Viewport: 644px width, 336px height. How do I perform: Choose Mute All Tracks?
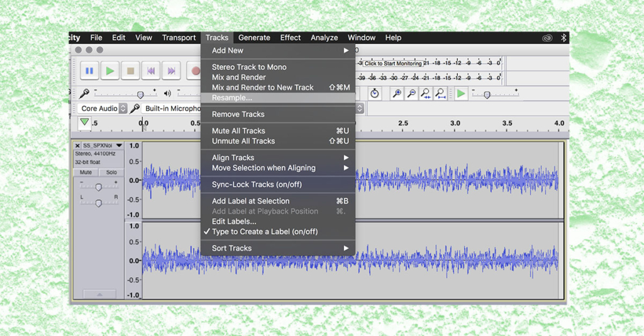pyautogui.click(x=278, y=131)
